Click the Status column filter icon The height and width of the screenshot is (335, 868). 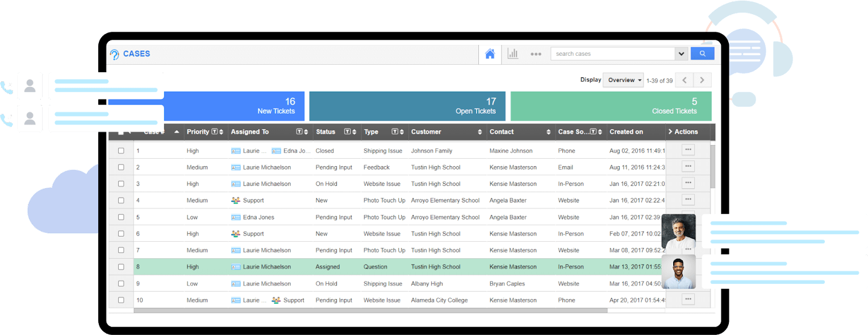347,131
